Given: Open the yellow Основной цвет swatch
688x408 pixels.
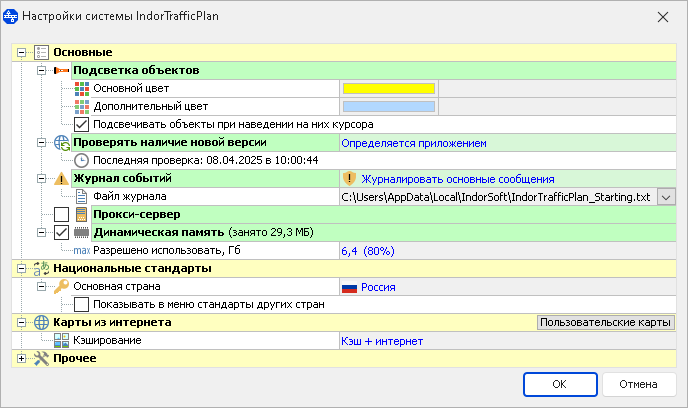Looking at the screenshot, I should coord(389,89).
